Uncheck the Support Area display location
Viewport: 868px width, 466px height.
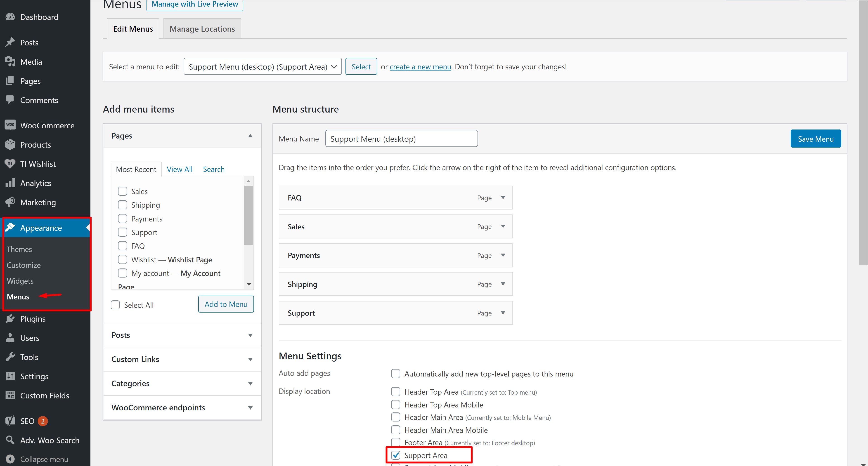(396, 455)
